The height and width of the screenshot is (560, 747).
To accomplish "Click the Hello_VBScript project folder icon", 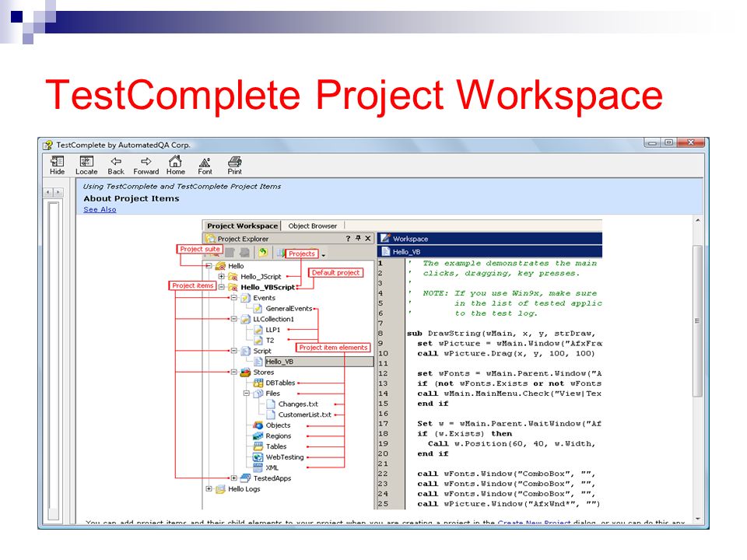I will [x=233, y=287].
